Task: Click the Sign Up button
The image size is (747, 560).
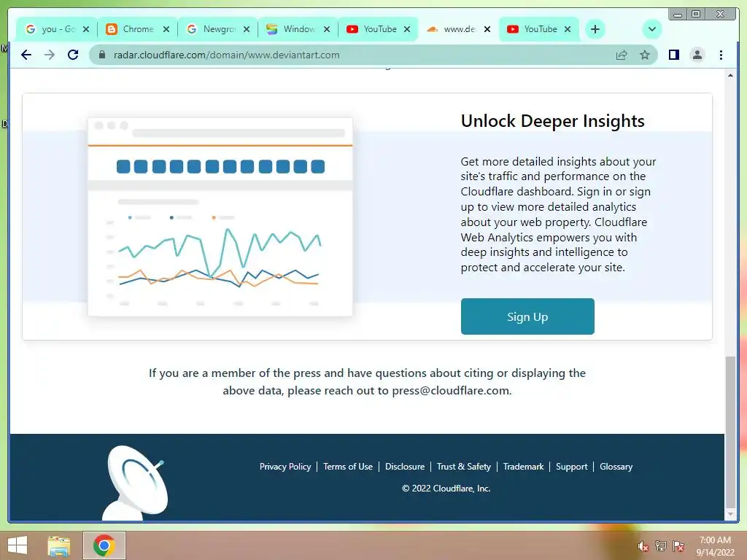Action: (x=527, y=316)
